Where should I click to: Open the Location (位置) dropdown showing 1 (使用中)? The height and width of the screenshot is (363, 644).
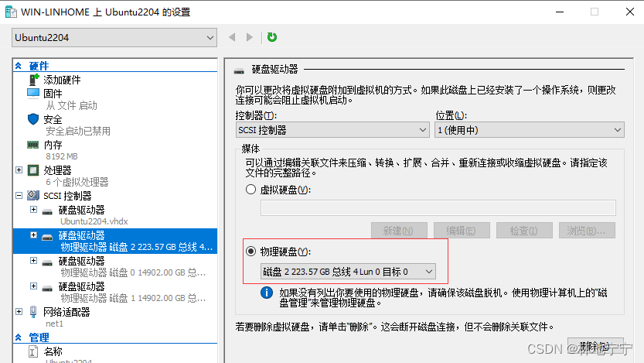tap(530, 130)
